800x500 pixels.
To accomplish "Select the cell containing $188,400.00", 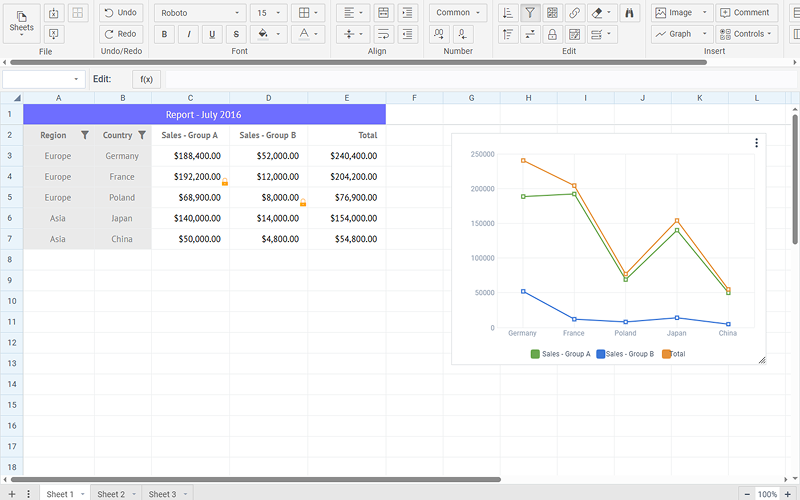I will 190,156.
